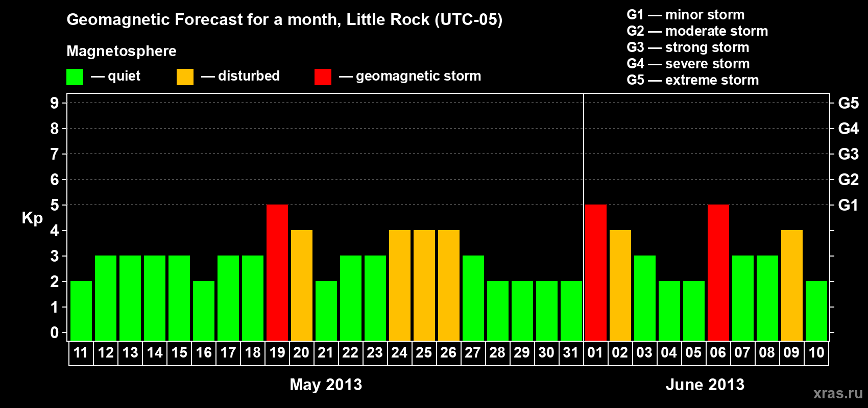Click the Kp value 9 tick label
This screenshot has height=408, width=868.
(x=55, y=103)
